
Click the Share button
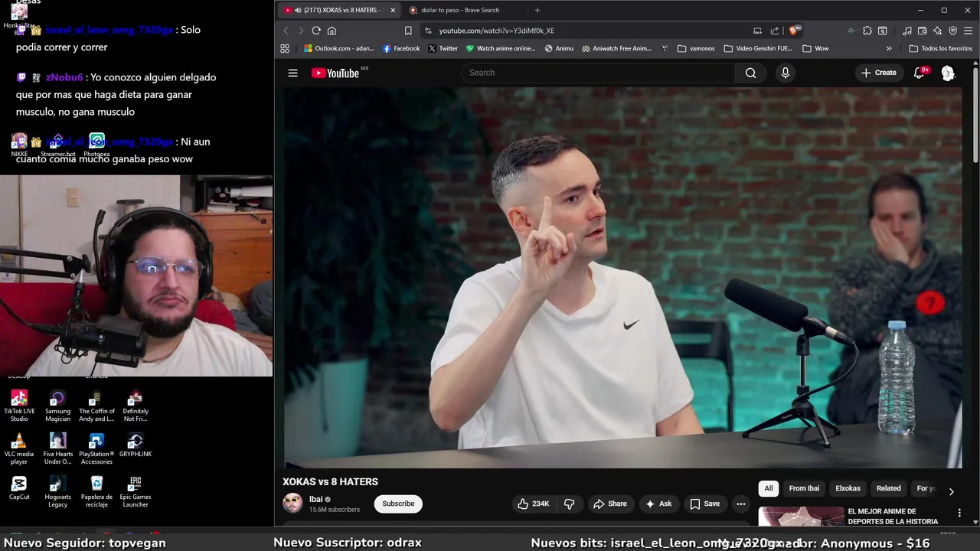[x=609, y=504]
